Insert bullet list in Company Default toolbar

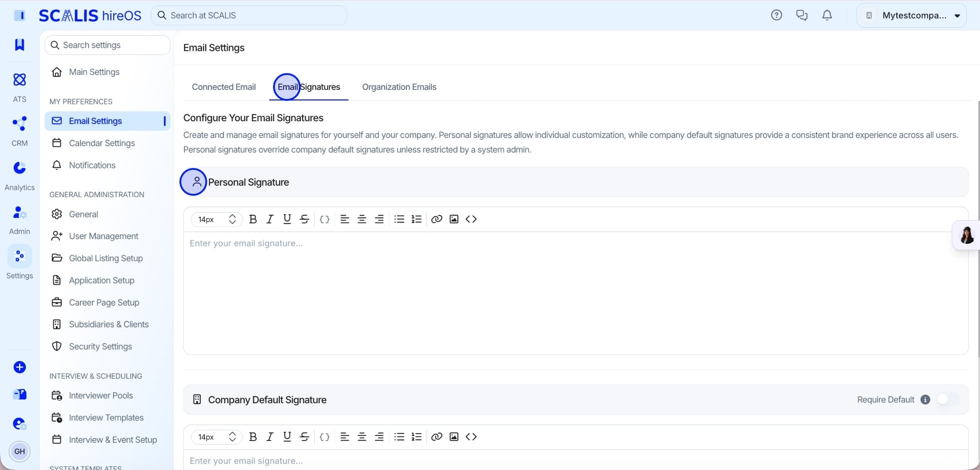pyautogui.click(x=399, y=437)
